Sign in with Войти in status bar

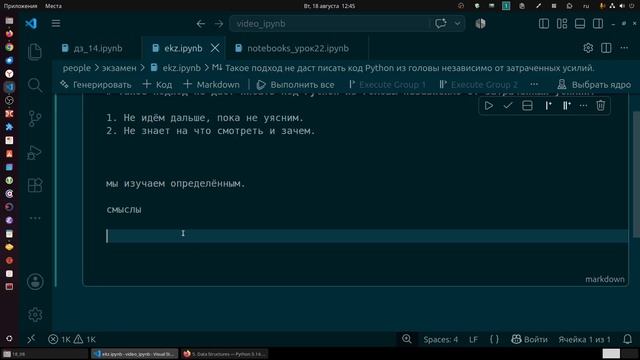coord(529,339)
